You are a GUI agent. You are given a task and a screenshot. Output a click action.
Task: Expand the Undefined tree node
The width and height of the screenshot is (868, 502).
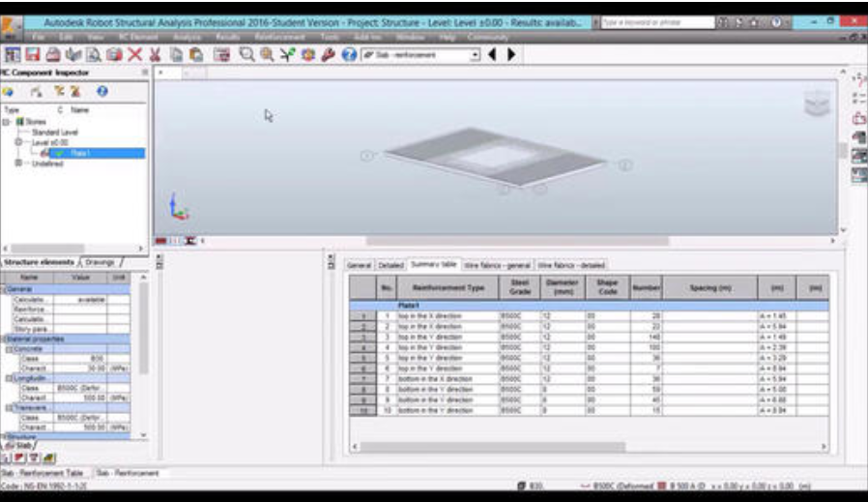[x=18, y=163]
